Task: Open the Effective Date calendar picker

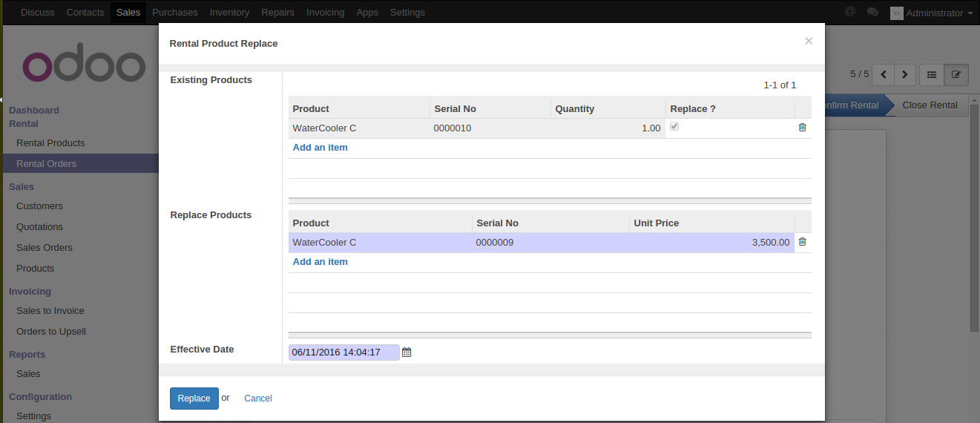Action: [407, 352]
